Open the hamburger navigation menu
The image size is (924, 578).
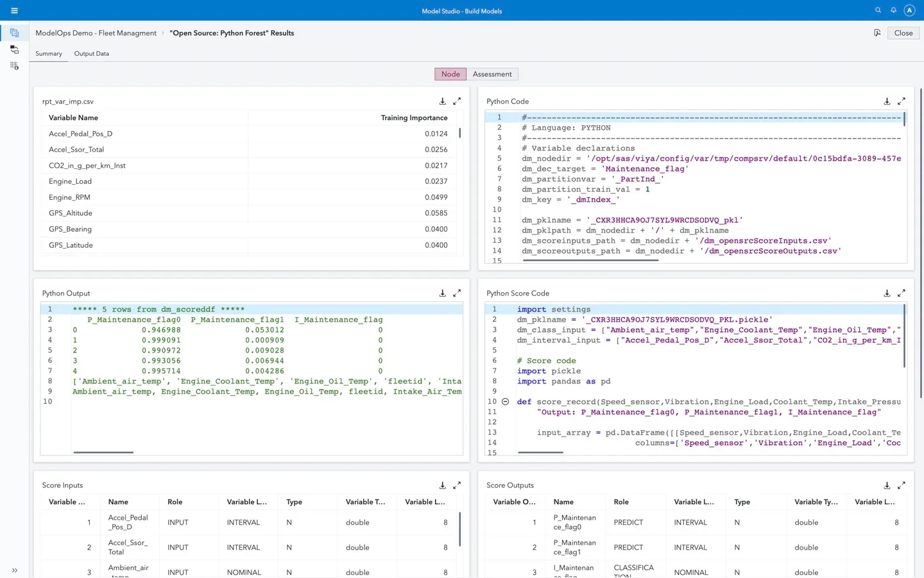click(14, 10)
